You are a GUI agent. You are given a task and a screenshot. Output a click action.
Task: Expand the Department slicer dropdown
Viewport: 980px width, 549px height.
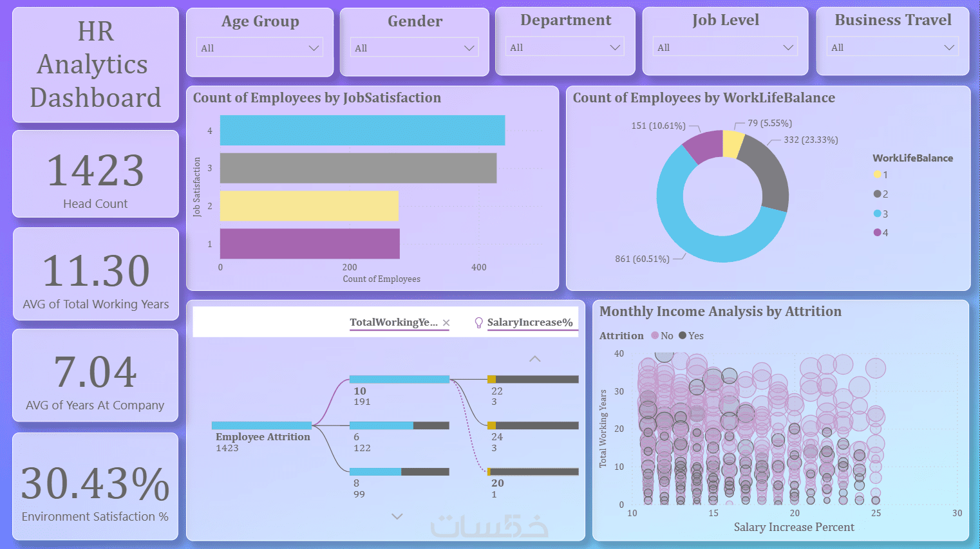click(x=565, y=47)
